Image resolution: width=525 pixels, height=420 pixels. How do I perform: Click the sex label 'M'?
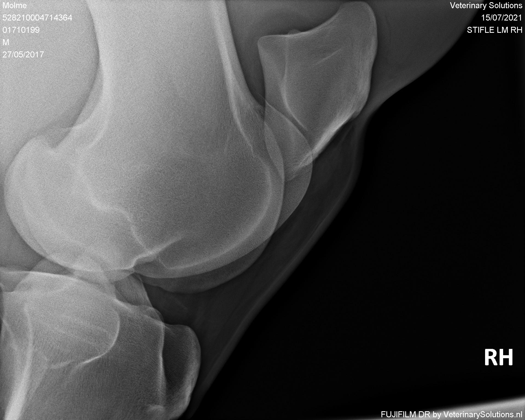(x=6, y=42)
